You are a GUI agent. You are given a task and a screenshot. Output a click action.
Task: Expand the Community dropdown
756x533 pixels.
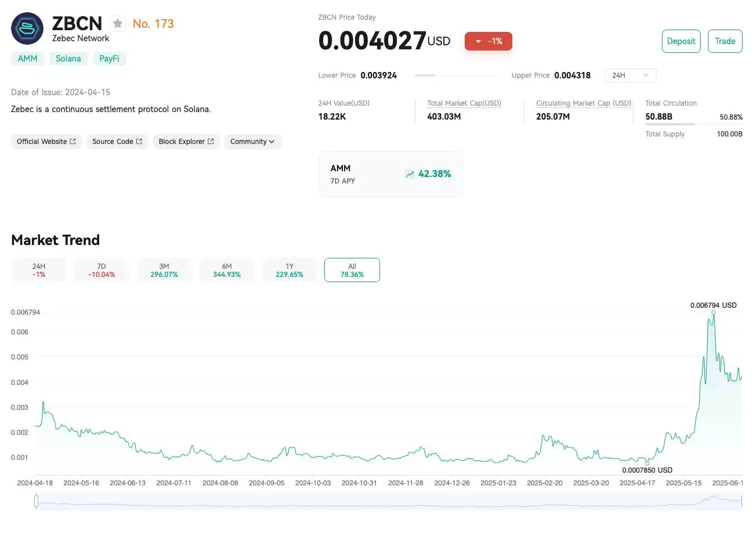tap(252, 142)
